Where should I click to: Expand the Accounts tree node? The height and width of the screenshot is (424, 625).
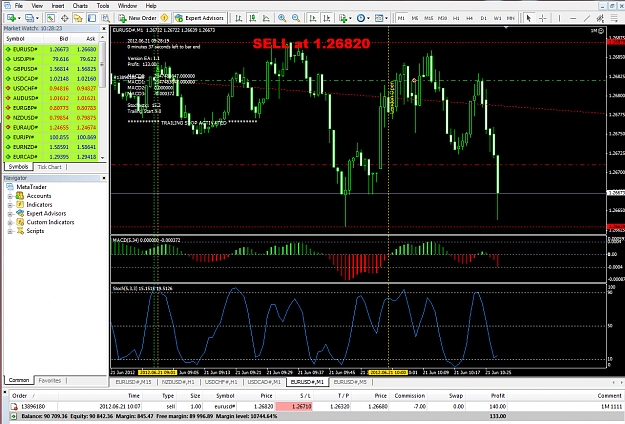tap(10, 196)
